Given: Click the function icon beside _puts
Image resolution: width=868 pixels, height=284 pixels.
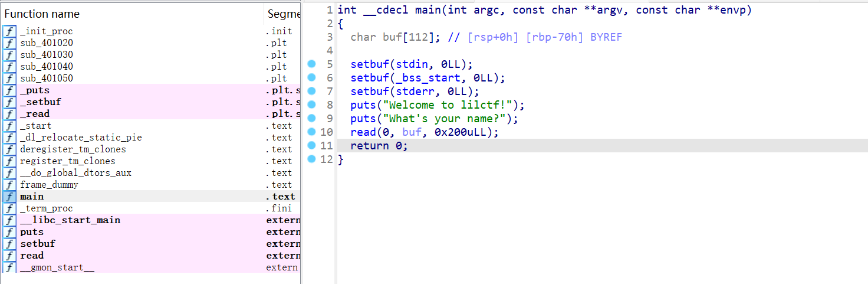Looking at the screenshot, I should [x=9, y=90].
